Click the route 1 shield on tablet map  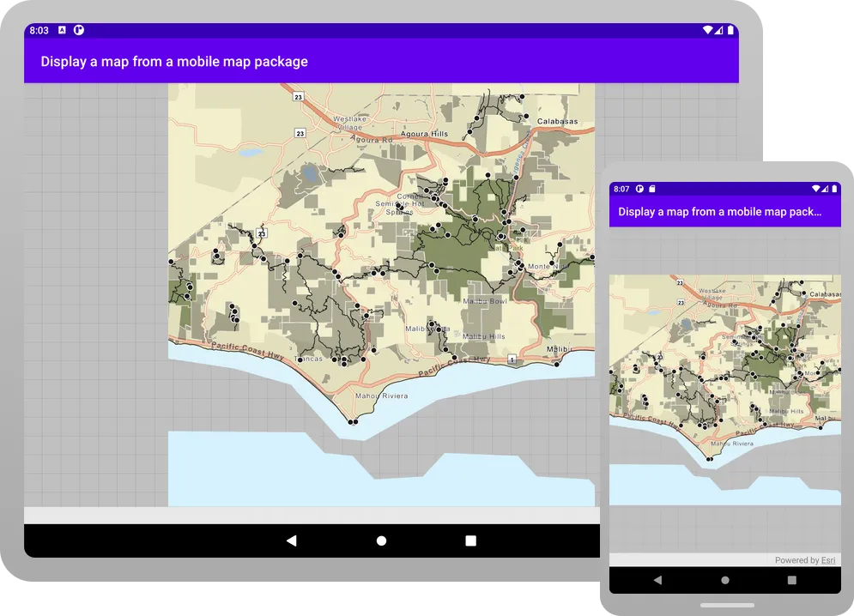(512, 359)
